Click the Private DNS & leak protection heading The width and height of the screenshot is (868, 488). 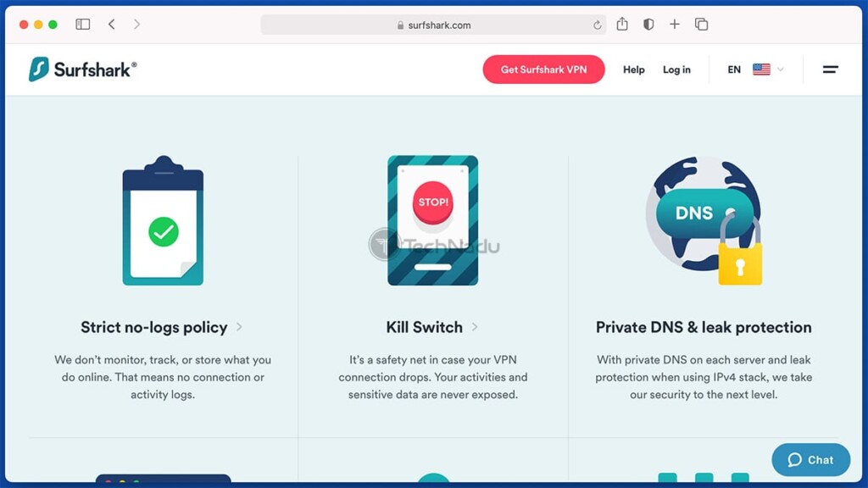pyautogui.click(x=704, y=327)
